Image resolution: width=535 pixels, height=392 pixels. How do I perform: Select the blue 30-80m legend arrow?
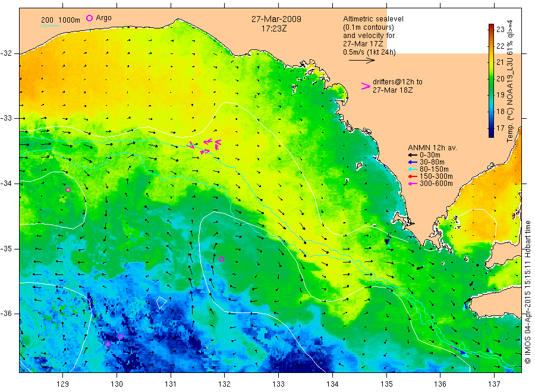point(413,162)
